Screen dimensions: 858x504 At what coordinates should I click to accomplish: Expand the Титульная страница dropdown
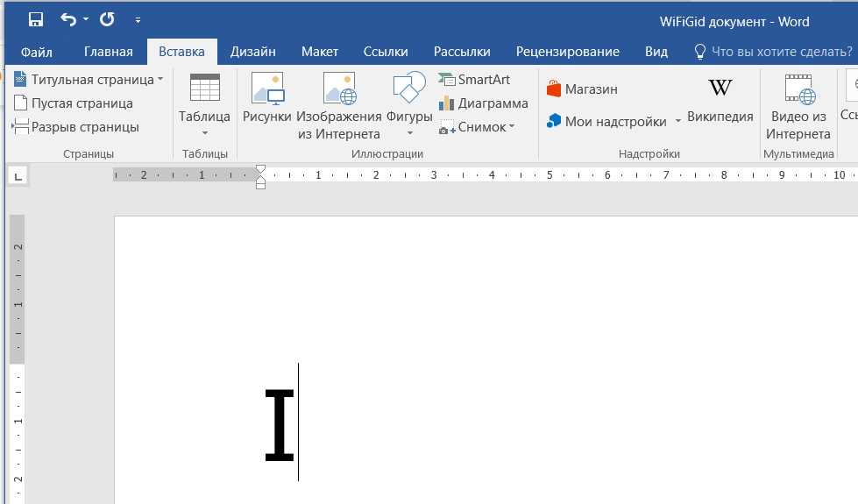160,80
